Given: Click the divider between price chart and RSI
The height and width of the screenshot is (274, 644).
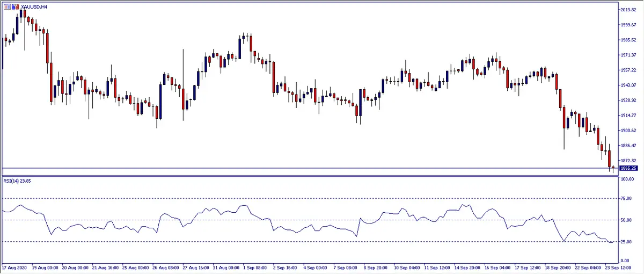Looking at the screenshot, I should (x=309, y=175).
